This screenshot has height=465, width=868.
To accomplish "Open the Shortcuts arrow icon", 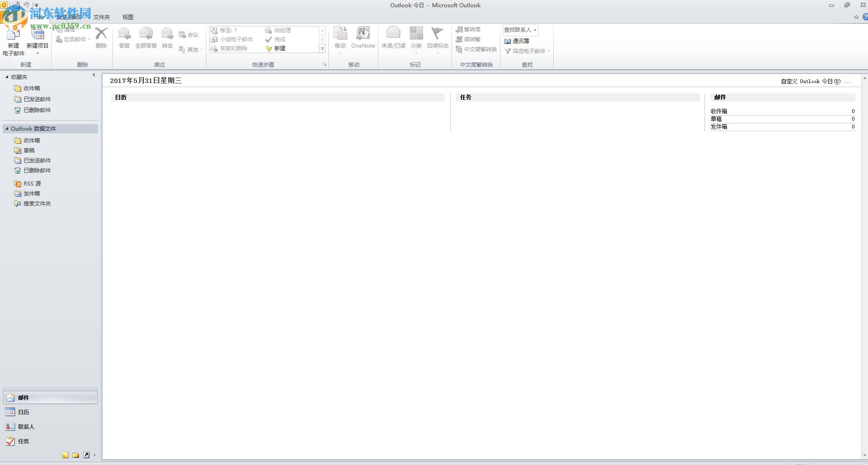I will pyautogui.click(x=86, y=455).
